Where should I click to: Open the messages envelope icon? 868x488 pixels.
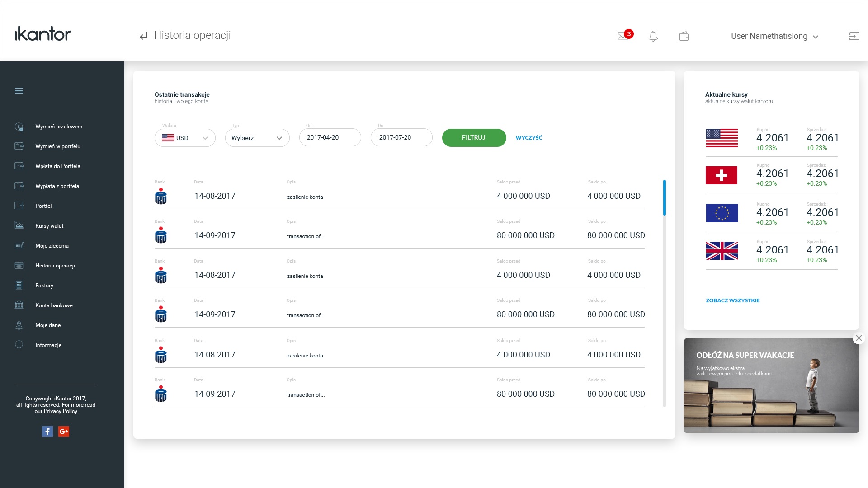point(623,36)
